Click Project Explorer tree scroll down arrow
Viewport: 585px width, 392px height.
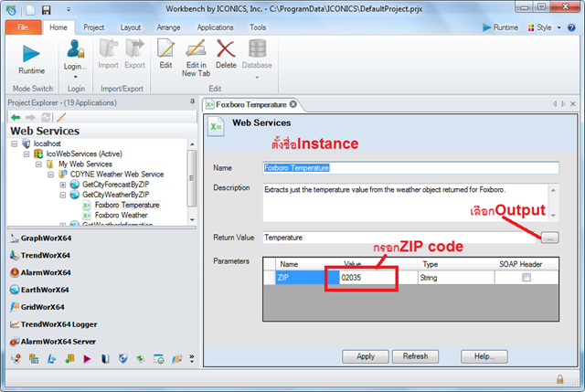tap(192, 219)
